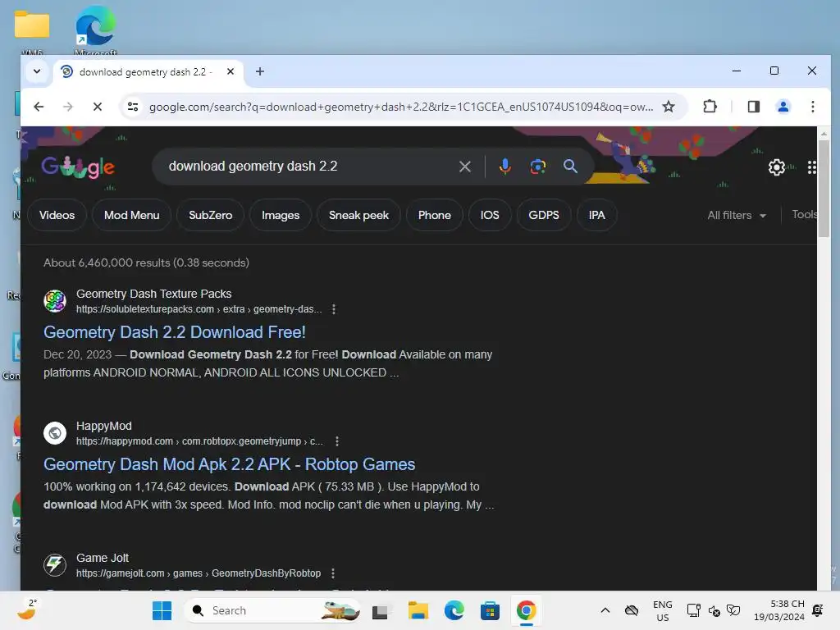Viewport: 840px width, 630px height.
Task: Select the IOS filter chip
Action: pyautogui.click(x=490, y=216)
